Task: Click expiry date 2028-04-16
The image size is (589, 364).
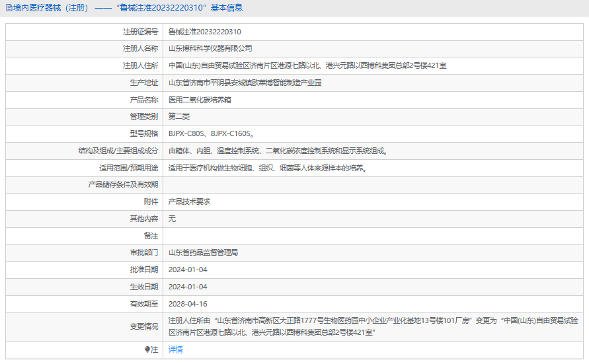Action: pos(188,304)
